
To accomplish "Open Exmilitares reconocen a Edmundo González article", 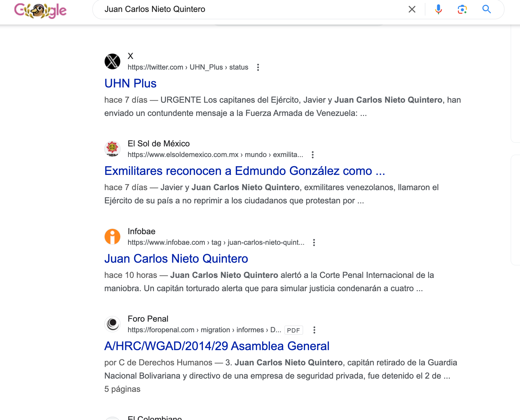I will pyautogui.click(x=244, y=171).
